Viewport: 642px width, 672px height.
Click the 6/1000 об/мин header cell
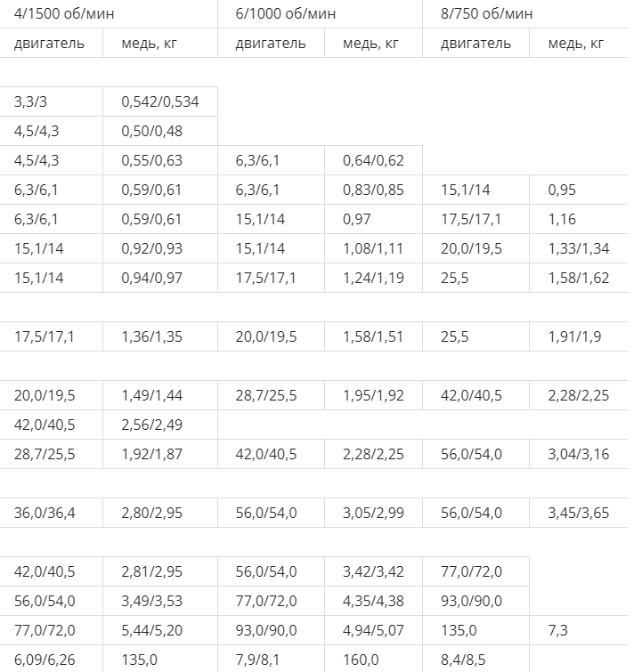pos(320,13)
